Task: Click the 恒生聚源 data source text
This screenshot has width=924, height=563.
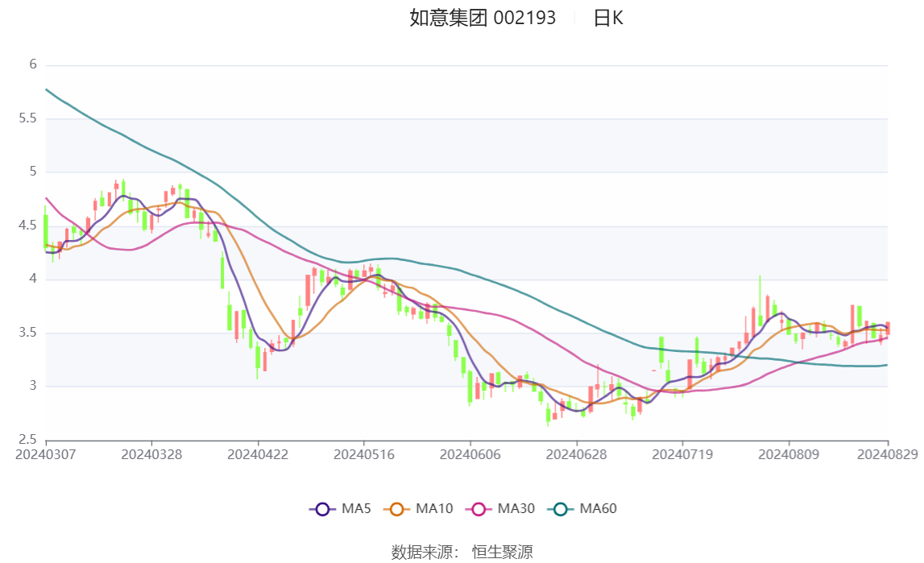Action: (502, 552)
